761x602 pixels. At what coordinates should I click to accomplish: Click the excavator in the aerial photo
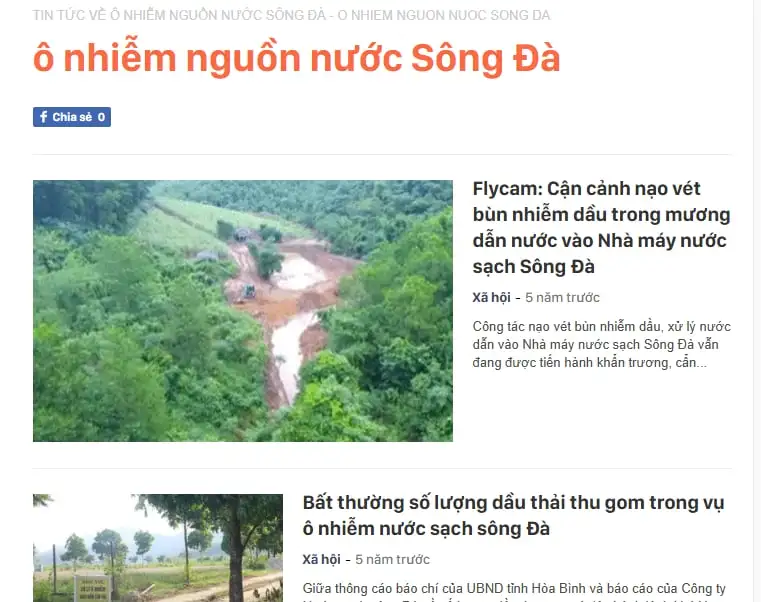click(x=248, y=291)
